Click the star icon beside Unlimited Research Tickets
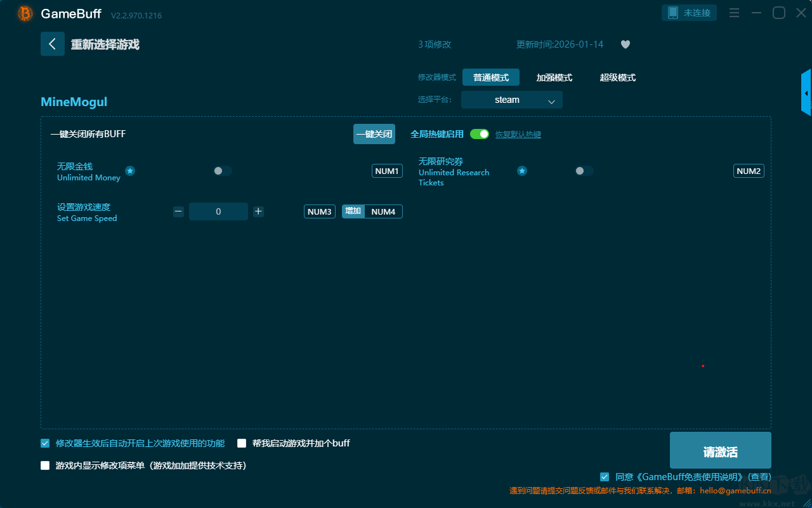 (x=522, y=171)
